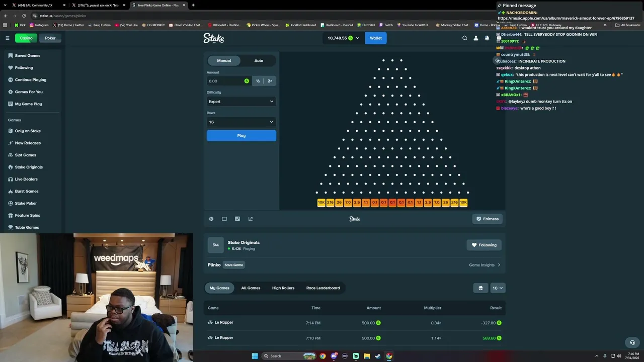Open Stake Poker in the sidebar
This screenshot has width=644, height=362.
point(26,203)
